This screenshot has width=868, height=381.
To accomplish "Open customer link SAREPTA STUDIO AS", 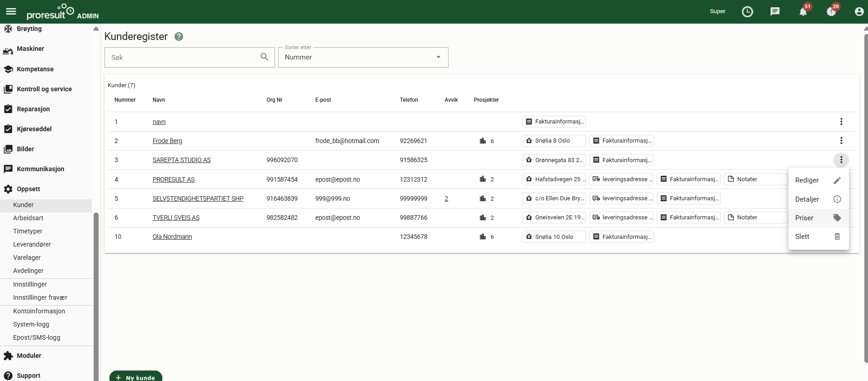I will (x=182, y=160).
